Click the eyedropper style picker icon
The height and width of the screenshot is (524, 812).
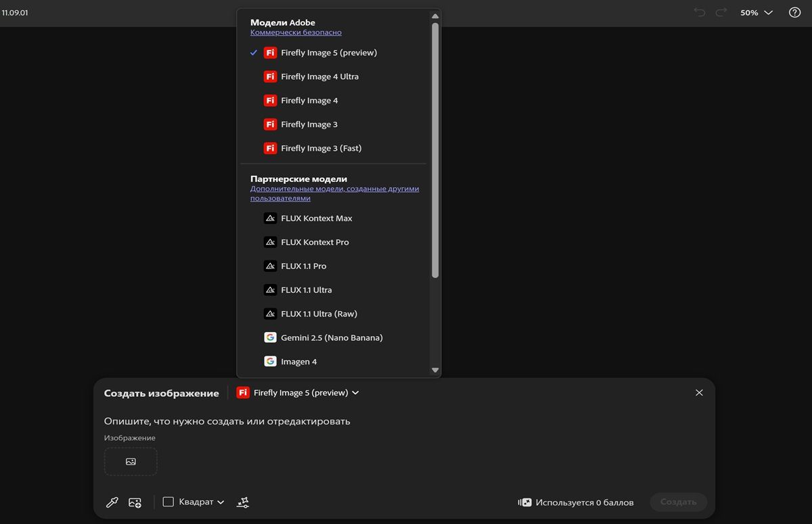click(112, 502)
